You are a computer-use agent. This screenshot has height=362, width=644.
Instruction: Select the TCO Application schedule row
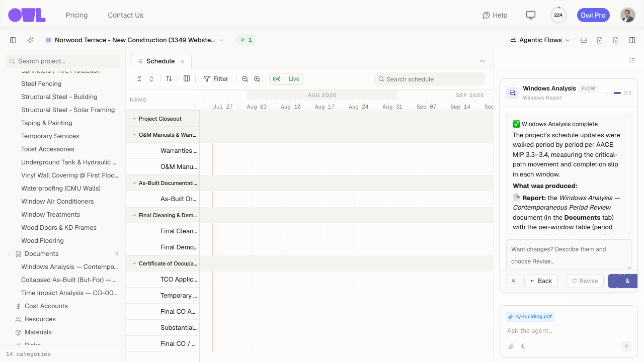(x=163, y=280)
